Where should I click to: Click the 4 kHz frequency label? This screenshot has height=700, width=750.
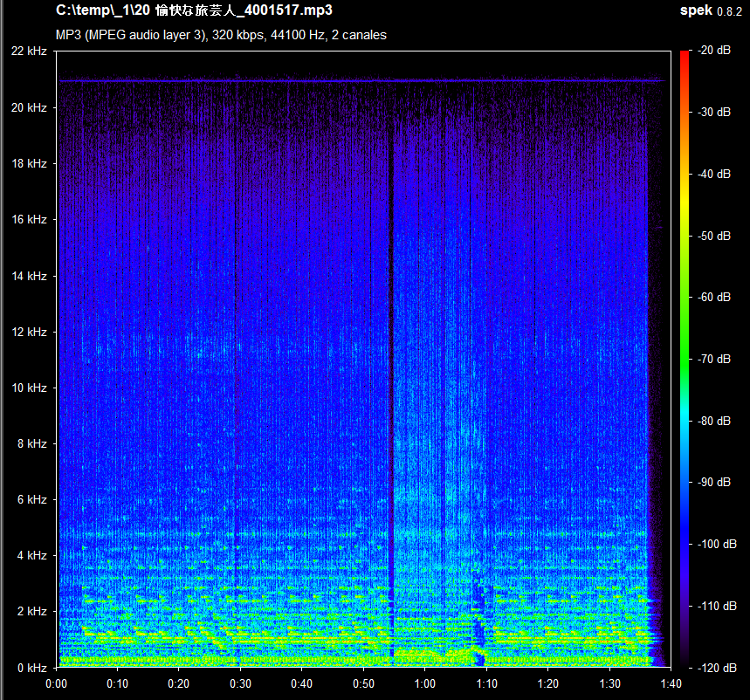point(32,556)
